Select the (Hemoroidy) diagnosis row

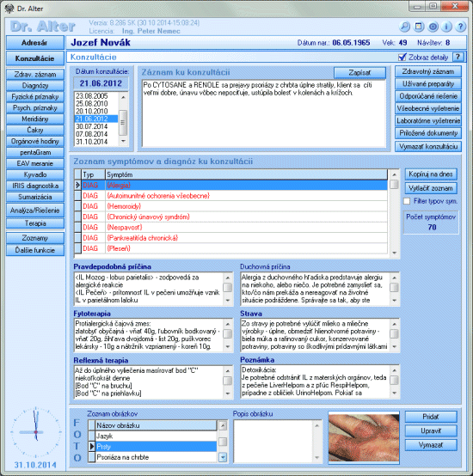(x=230, y=206)
